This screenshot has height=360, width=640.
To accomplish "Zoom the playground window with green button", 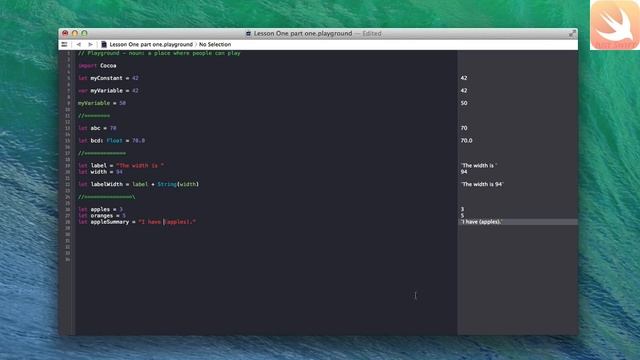I will coord(84,33).
